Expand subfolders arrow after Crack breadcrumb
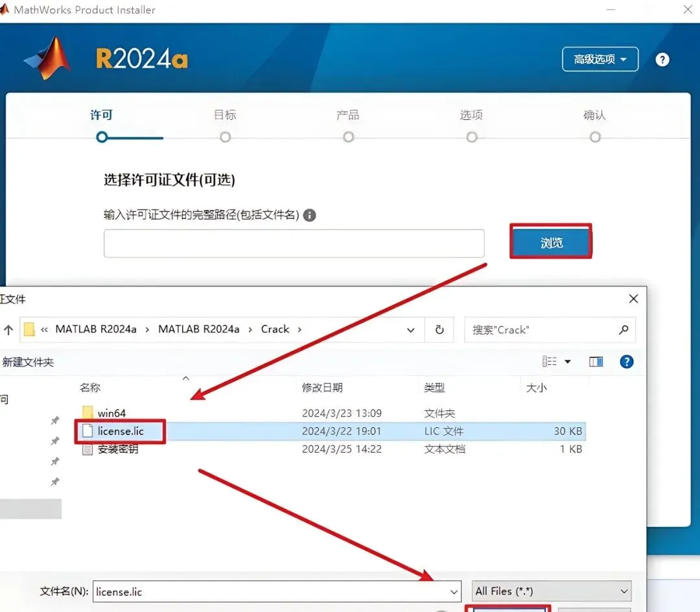 pyautogui.click(x=299, y=330)
